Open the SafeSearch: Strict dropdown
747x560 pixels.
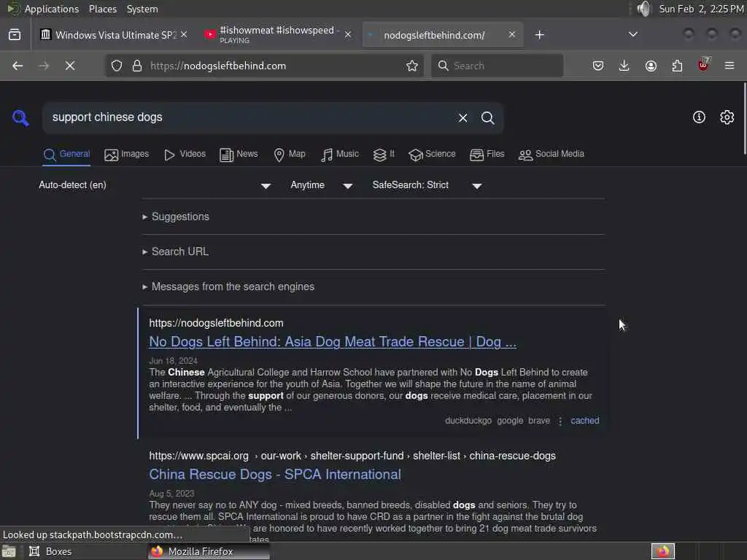[427, 185]
